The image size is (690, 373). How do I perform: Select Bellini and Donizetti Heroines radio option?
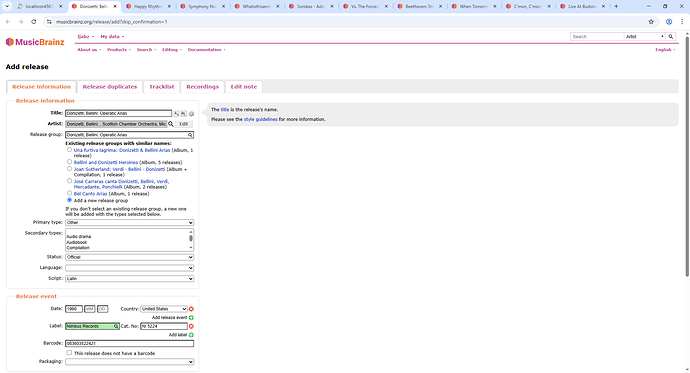click(x=69, y=162)
